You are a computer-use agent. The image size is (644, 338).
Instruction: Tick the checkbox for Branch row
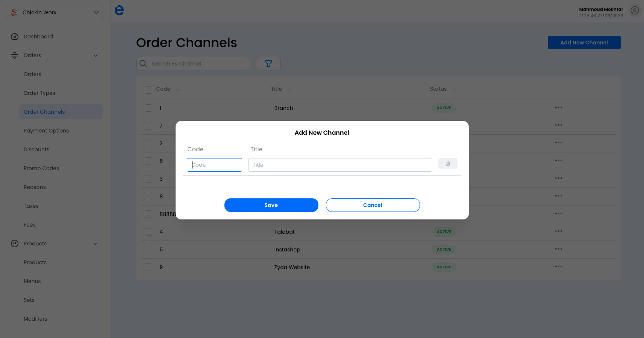click(x=148, y=108)
